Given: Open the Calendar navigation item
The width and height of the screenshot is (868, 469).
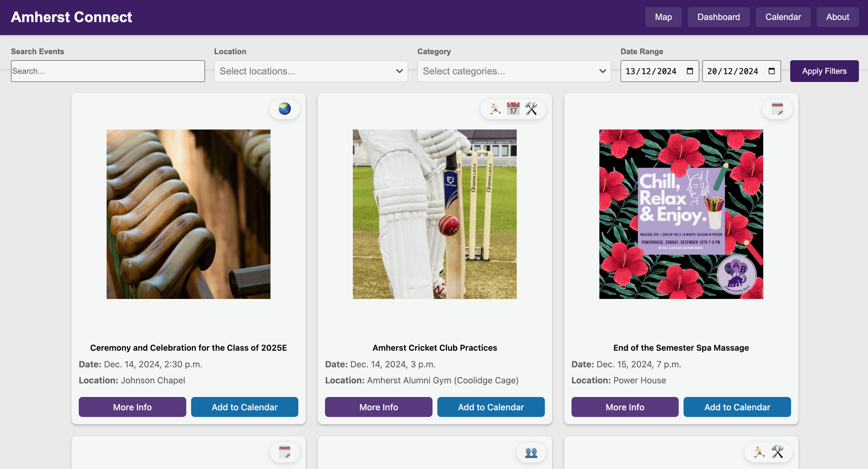Looking at the screenshot, I should [783, 17].
